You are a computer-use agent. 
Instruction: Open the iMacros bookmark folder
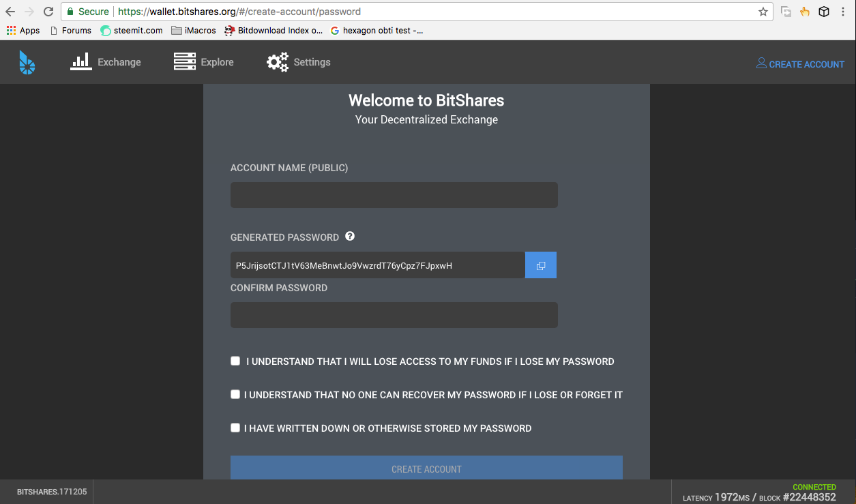pyautogui.click(x=194, y=30)
